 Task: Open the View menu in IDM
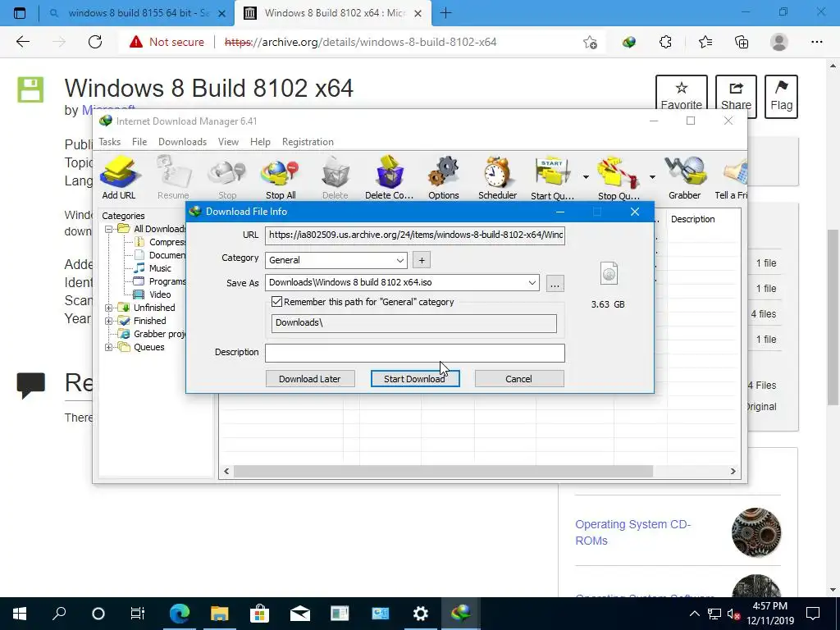pos(228,142)
